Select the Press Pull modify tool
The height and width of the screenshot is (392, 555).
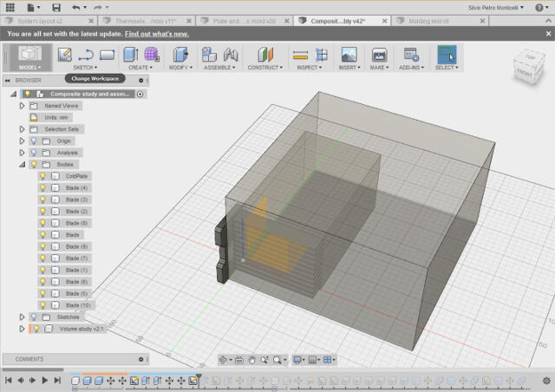[180, 55]
